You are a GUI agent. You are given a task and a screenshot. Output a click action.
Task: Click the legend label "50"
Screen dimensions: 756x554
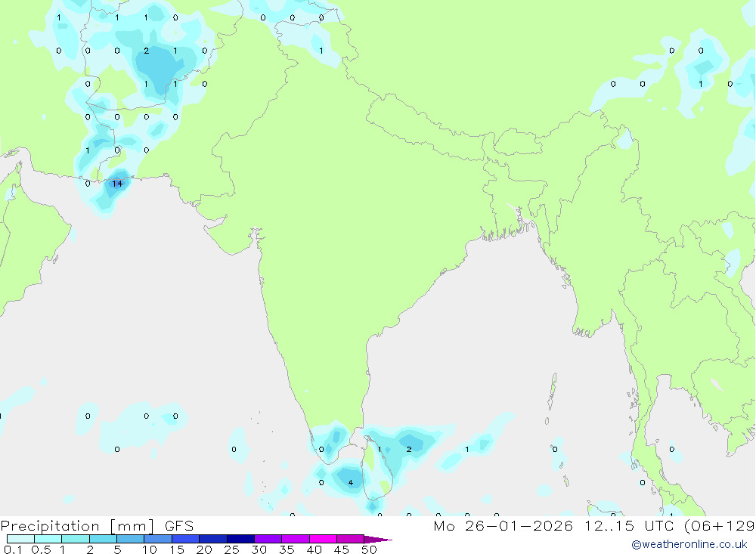(370, 549)
